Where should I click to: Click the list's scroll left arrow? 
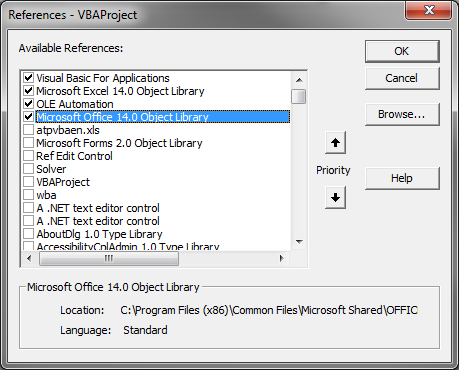click(x=29, y=258)
